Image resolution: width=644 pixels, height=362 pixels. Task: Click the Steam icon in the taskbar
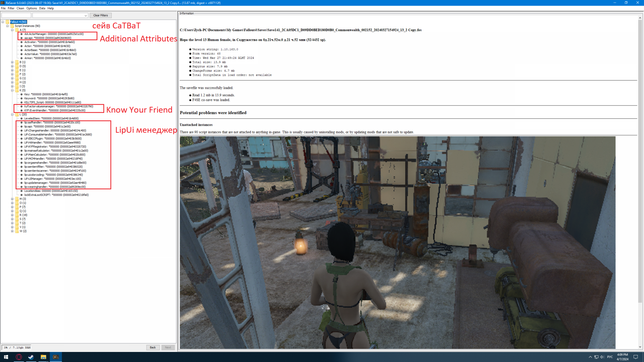pos(31,357)
